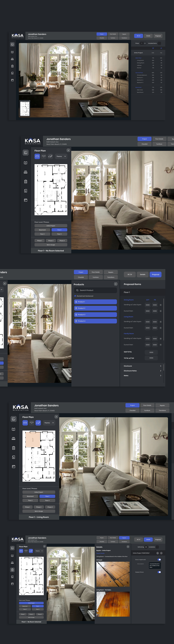Click the drag handle icon on Product 3
Screen dimensions: 174x644
[76, 315]
